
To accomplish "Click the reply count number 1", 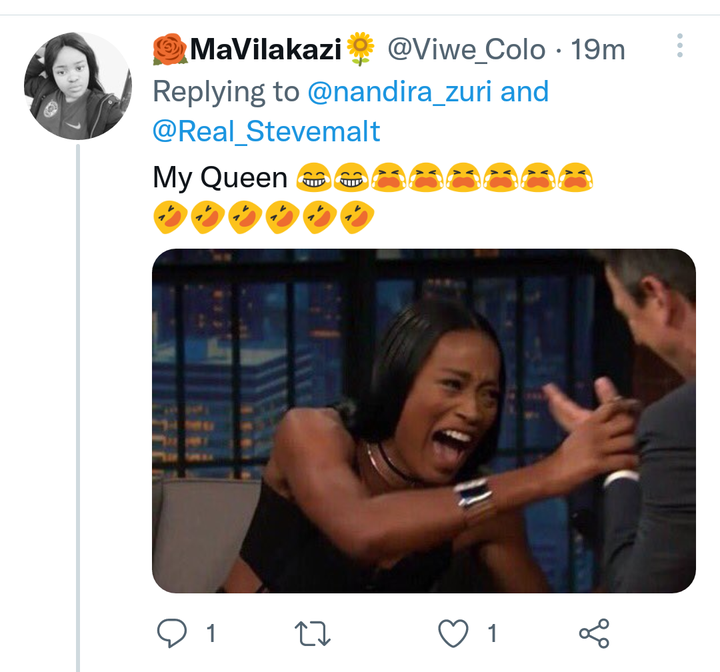I will (211, 634).
